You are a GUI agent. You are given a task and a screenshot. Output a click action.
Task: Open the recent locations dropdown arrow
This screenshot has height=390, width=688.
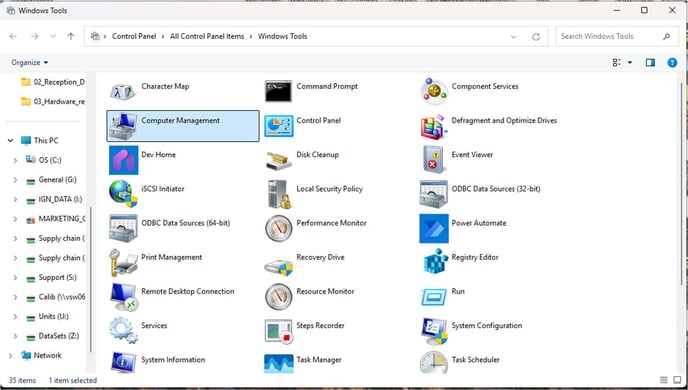(x=53, y=36)
